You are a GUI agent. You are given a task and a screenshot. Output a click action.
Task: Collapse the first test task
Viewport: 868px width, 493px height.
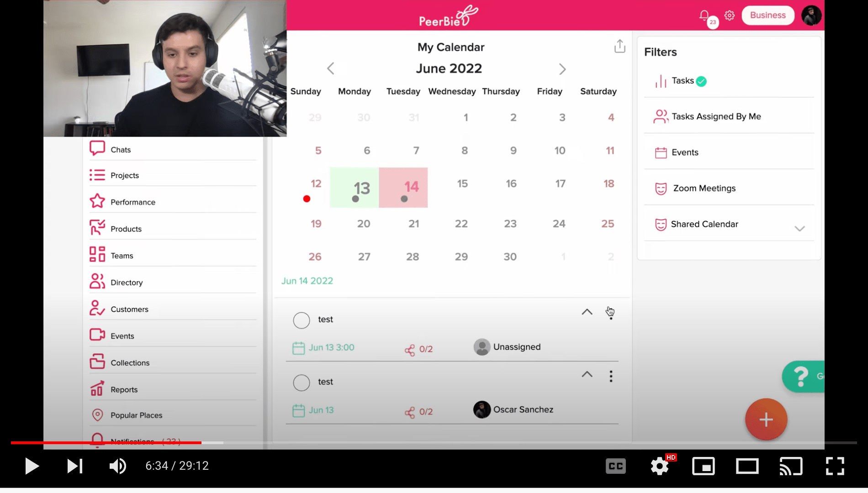point(587,312)
